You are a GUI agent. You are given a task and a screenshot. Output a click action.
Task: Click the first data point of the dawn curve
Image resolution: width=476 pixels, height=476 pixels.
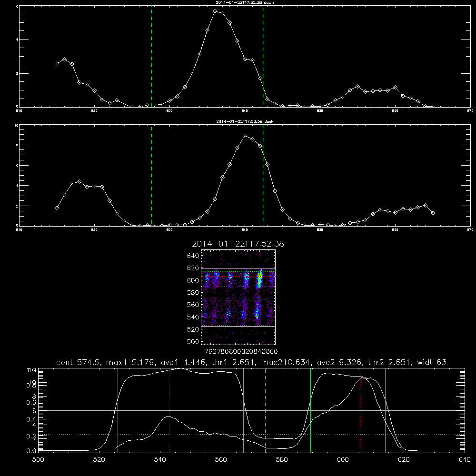(57, 63)
